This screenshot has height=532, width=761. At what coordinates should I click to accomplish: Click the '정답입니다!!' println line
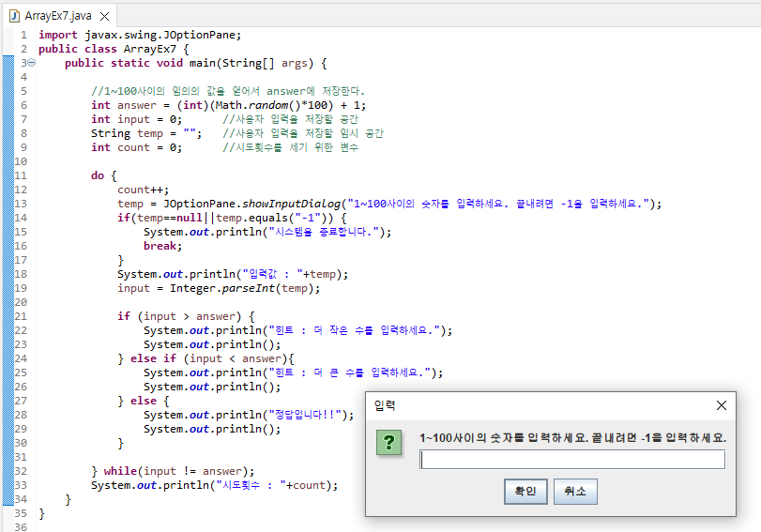(249, 415)
